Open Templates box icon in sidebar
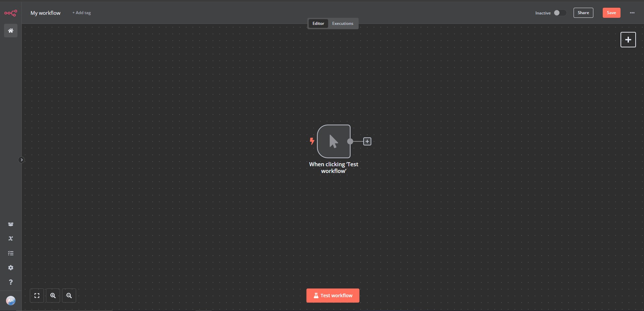Viewport: 644px width, 311px height. coord(11,224)
